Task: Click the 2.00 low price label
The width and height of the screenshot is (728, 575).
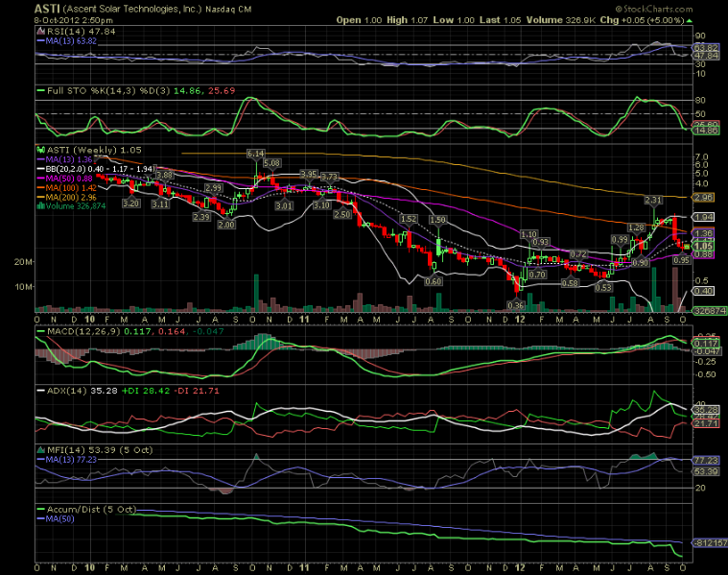Action: pos(226,225)
